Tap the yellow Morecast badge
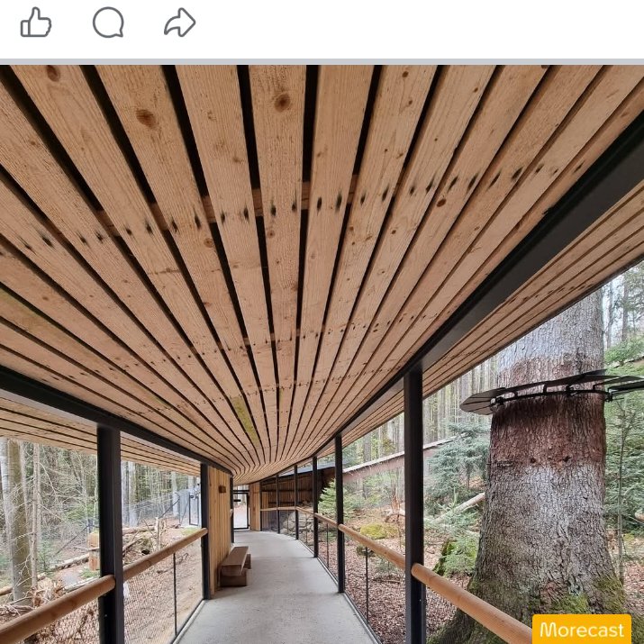This screenshot has height=644, width=644. (582, 629)
